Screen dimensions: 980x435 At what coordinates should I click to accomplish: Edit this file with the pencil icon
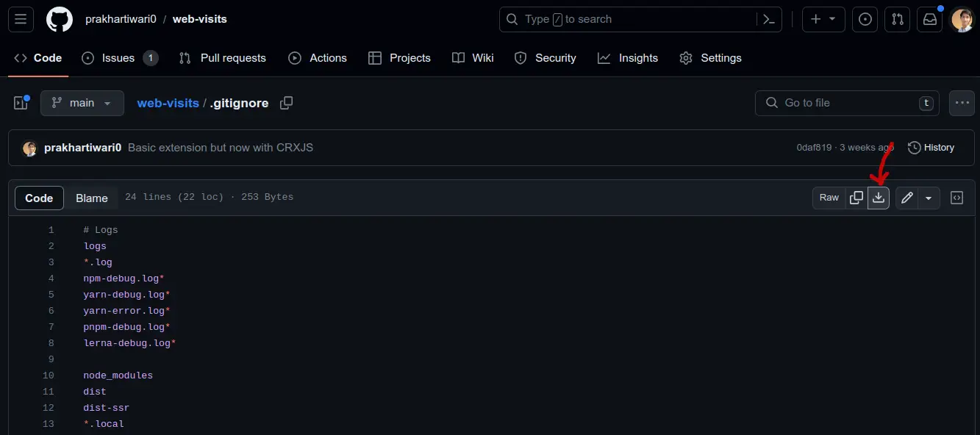907,198
